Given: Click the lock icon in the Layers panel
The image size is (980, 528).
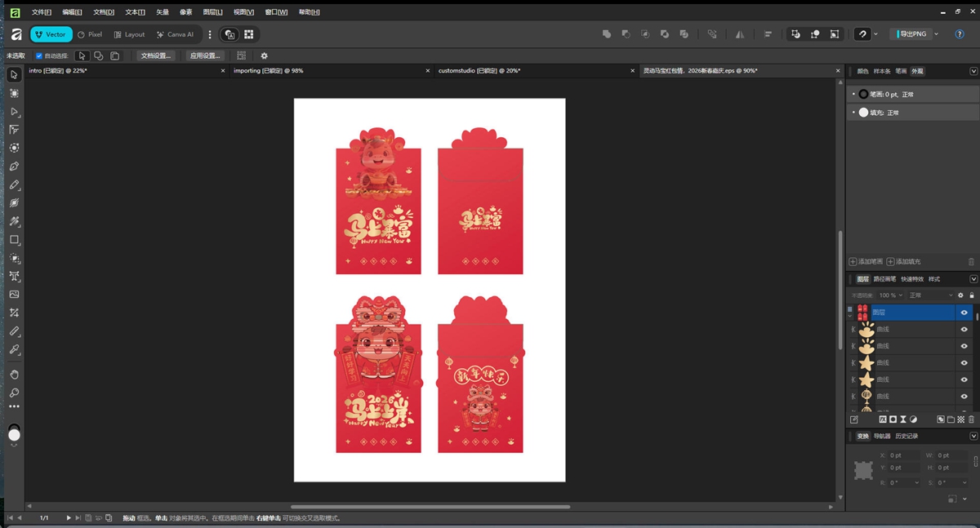Looking at the screenshot, I should coord(971,295).
